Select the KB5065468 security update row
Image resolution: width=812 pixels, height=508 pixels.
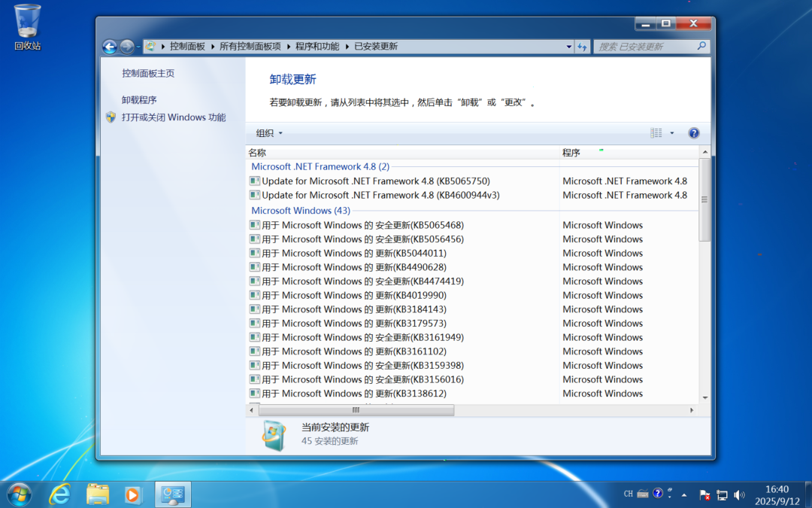362,225
